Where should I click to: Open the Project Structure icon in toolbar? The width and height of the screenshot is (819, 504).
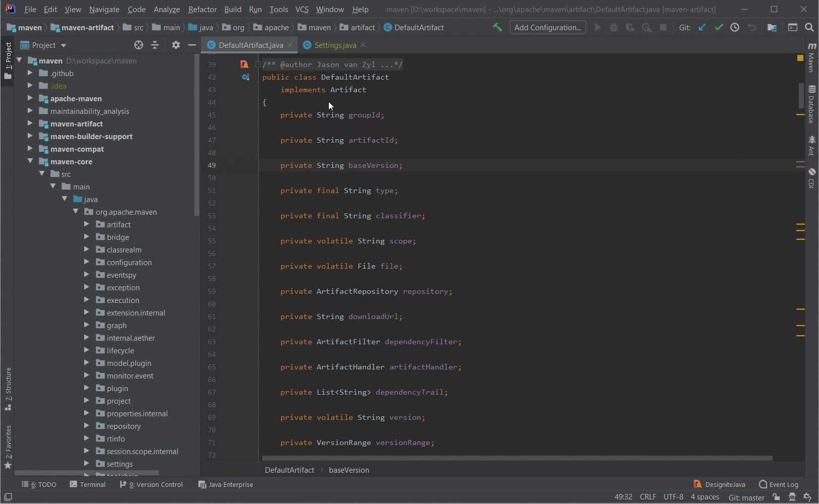coord(772,27)
